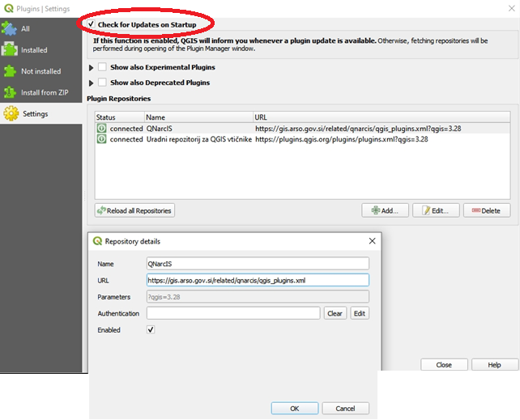This screenshot has width=520, height=420.
Task: Uncheck the Enabled repository checkbox
Action: (x=151, y=329)
